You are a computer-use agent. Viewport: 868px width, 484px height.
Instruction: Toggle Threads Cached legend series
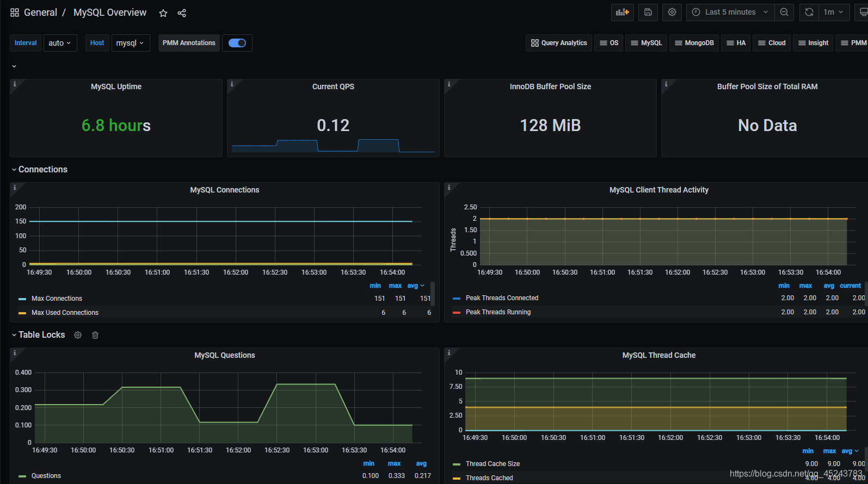click(489, 478)
